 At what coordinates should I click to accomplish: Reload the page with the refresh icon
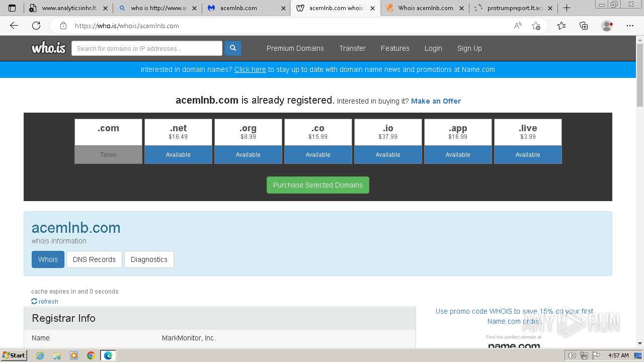pos(36,26)
